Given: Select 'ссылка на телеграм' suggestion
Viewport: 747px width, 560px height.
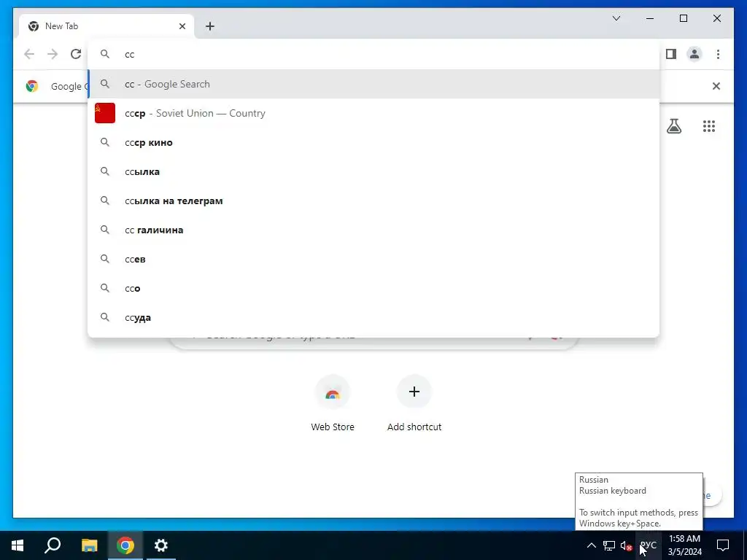Looking at the screenshot, I should click(373, 201).
